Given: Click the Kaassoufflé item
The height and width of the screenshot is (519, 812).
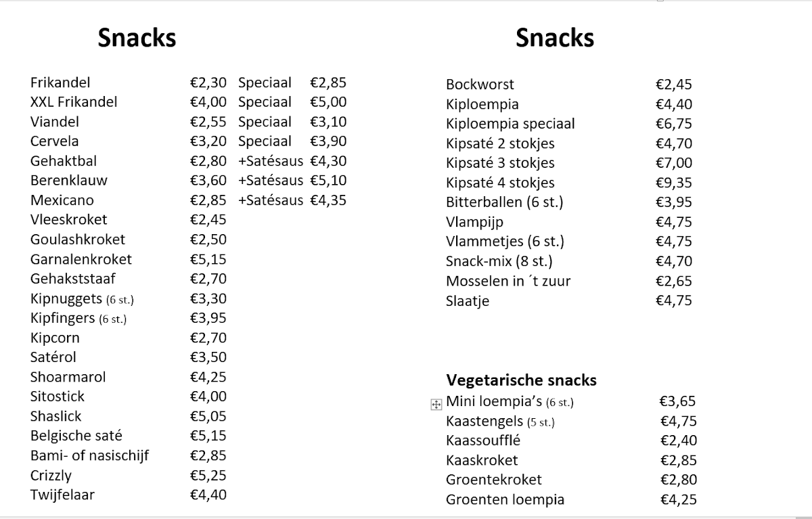Looking at the screenshot, I should point(483,441).
